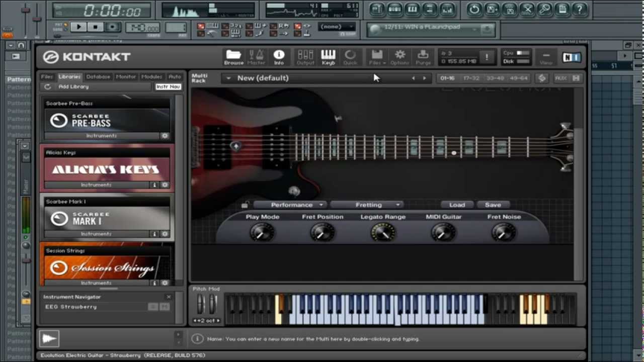Open Alicia's Keys Instruments list

point(96,185)
